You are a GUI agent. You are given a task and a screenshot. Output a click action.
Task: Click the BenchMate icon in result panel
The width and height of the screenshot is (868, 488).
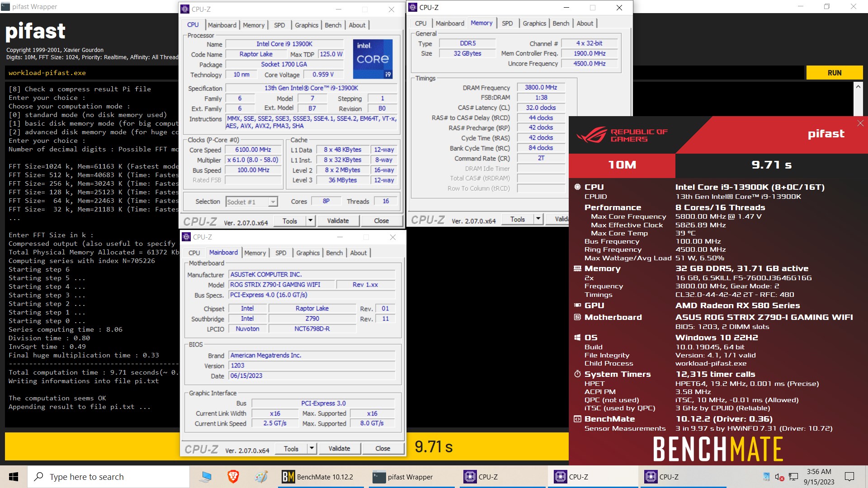pyautogui.click(x=577, y=419)
